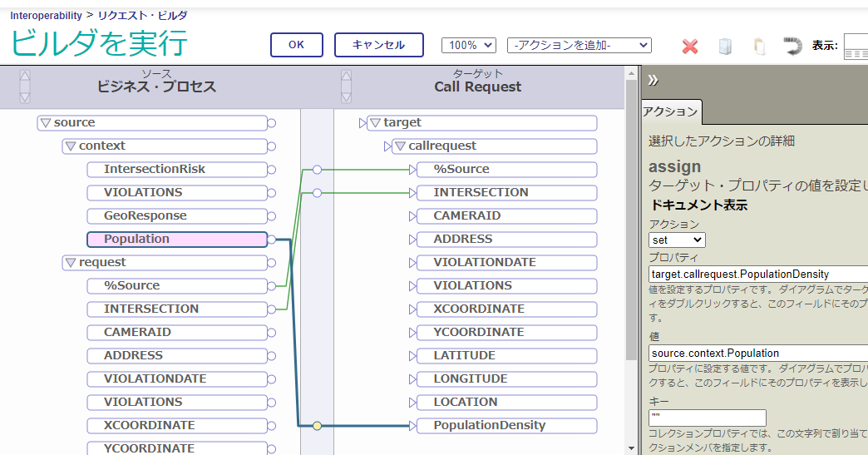868x455 pixels.
Task: Click the connector circle on the %Source mapping line
Action: (x=317, y=170)
